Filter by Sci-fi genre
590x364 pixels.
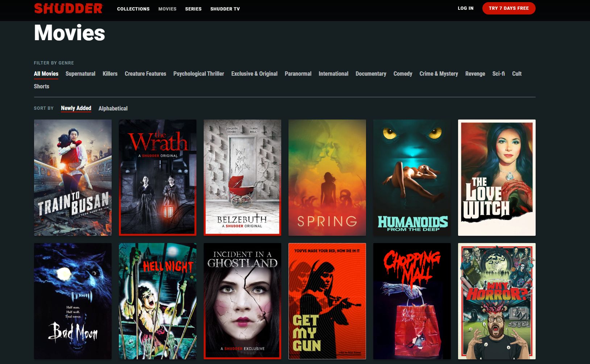tap(498, 74)
